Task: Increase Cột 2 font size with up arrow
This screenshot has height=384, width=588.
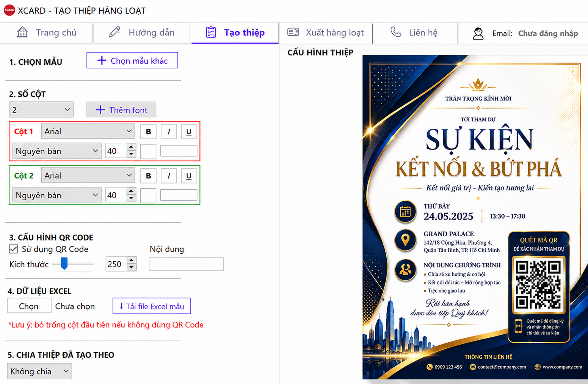Action: [131, 191]
